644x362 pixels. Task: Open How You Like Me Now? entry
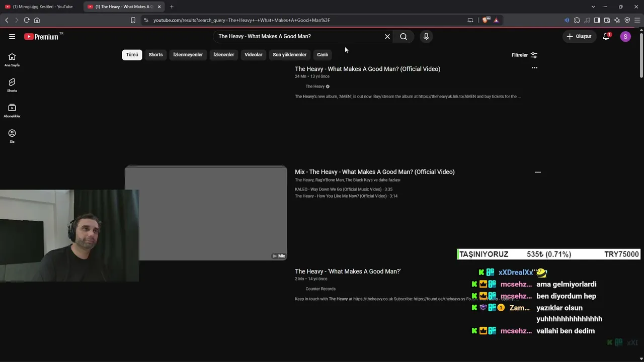346,196
